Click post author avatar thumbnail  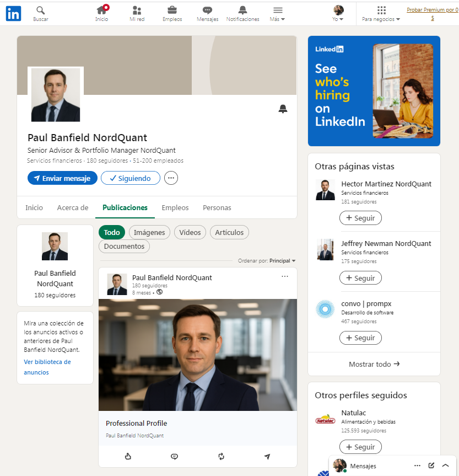[x=117, y=284]
